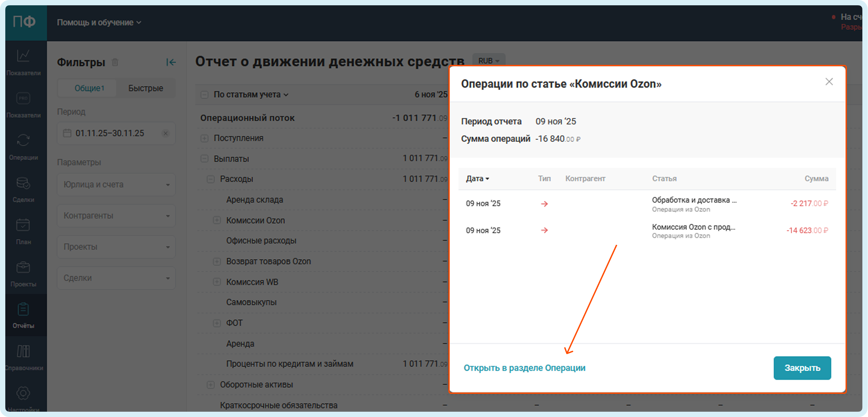
Task: Open the Юрлица и счета dropdown
Action: click(116, 185)
